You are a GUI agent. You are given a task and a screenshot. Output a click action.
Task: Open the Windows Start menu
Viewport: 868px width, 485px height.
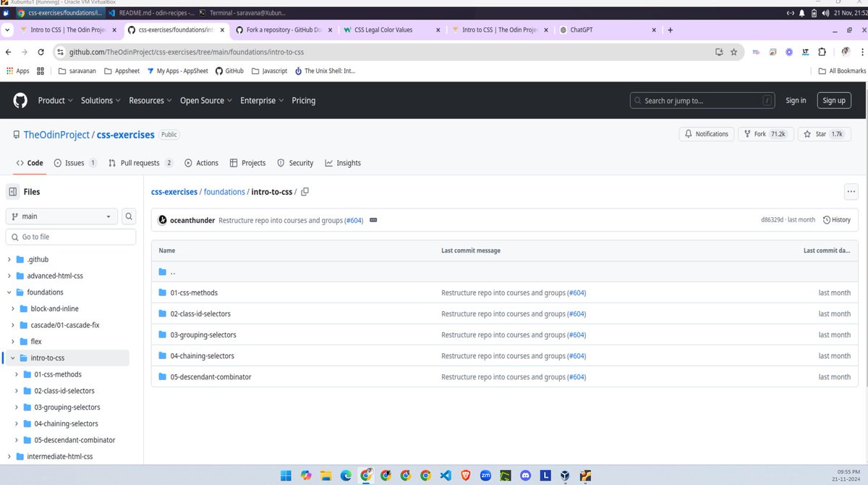pos(286,476)
